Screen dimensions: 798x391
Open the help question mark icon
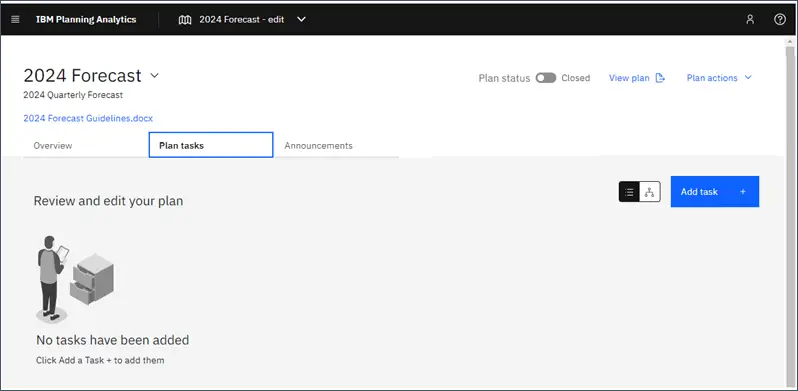780,19
